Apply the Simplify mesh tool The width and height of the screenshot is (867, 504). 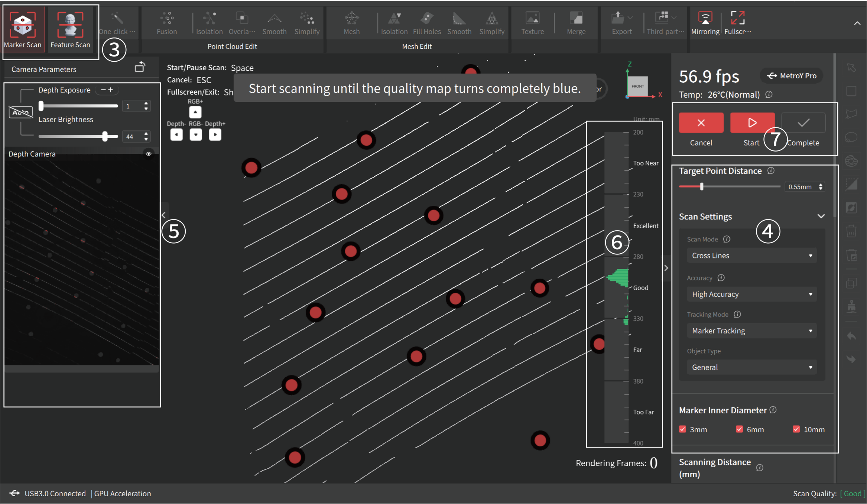click(x=491, y=22)
